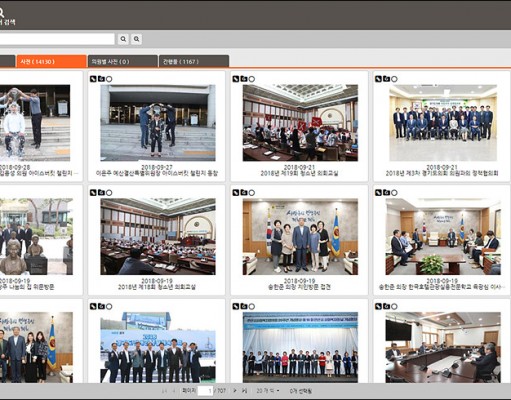Open folder icon on 제18회 청소년 의회교실 card
Screen dimensions: 511x400
point(101,193)
